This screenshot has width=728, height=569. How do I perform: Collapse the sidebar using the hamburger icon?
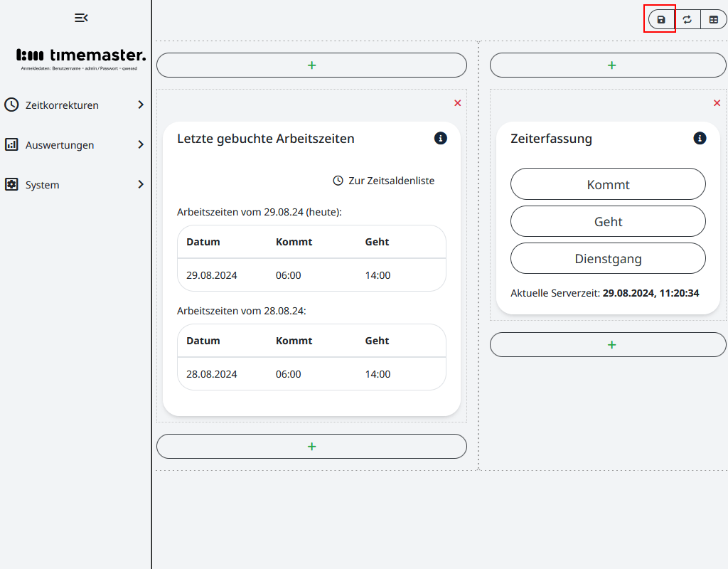[80, 17]
